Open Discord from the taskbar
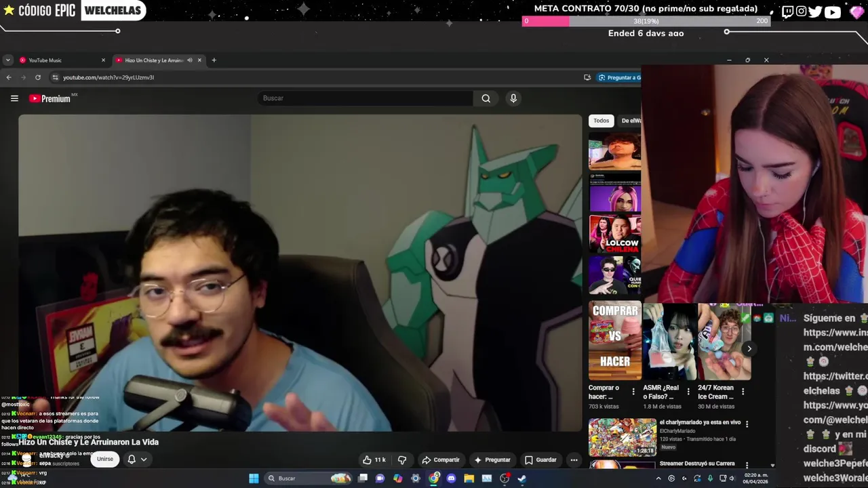The image size is (868, 488). [451, 479]
